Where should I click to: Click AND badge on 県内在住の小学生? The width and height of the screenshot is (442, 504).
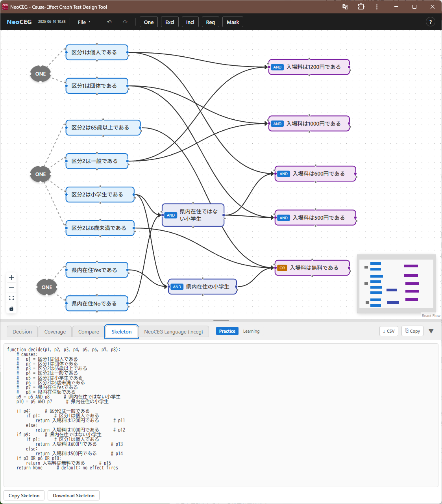(177, 287)
